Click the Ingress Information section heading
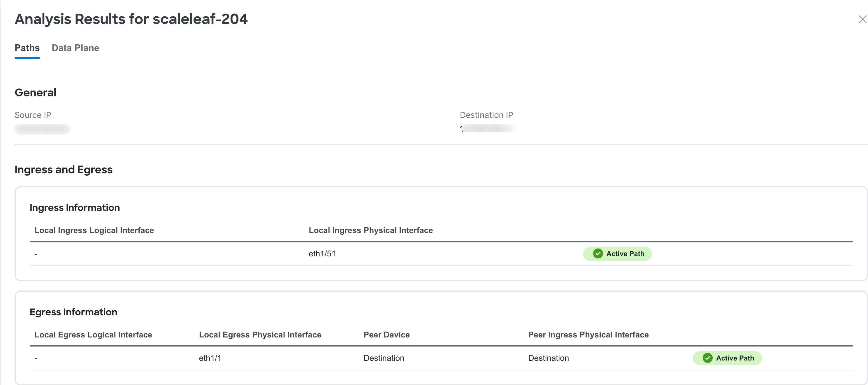 coord(75,208)
